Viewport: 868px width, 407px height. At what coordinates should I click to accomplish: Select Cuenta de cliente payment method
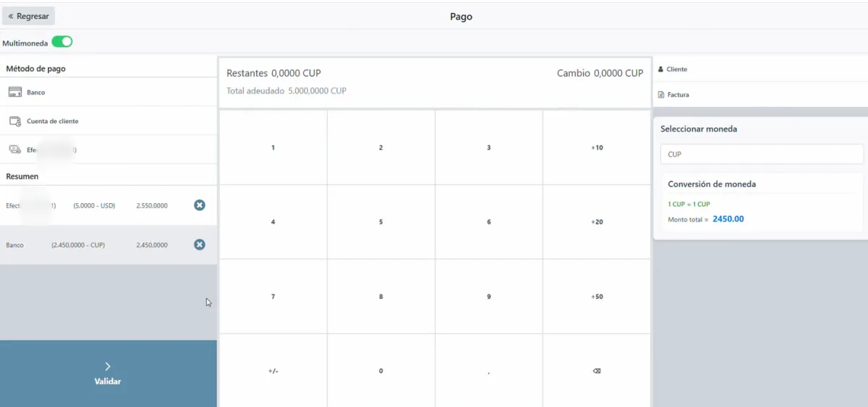tap(109, 121)
